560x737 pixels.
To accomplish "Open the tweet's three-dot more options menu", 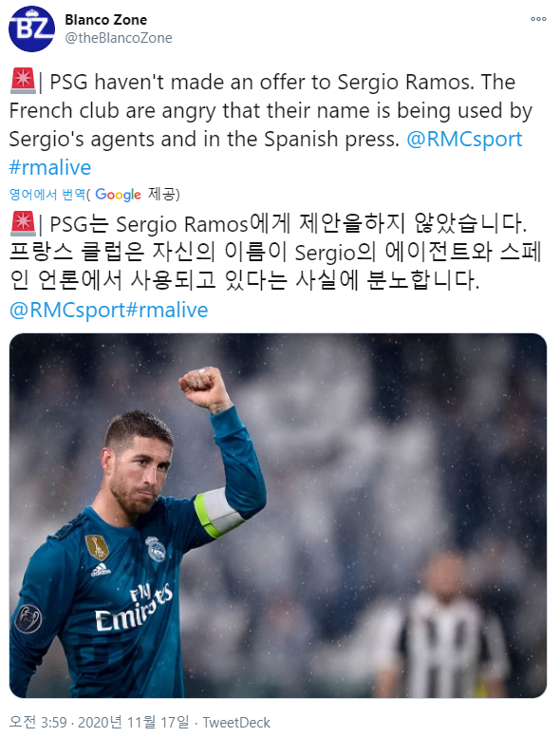I will (538, 19).
